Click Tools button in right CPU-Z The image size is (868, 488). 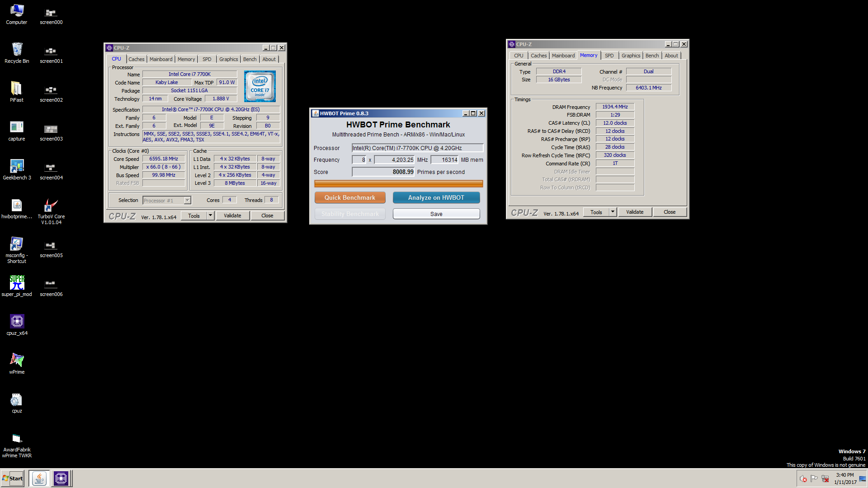(596, 212)
